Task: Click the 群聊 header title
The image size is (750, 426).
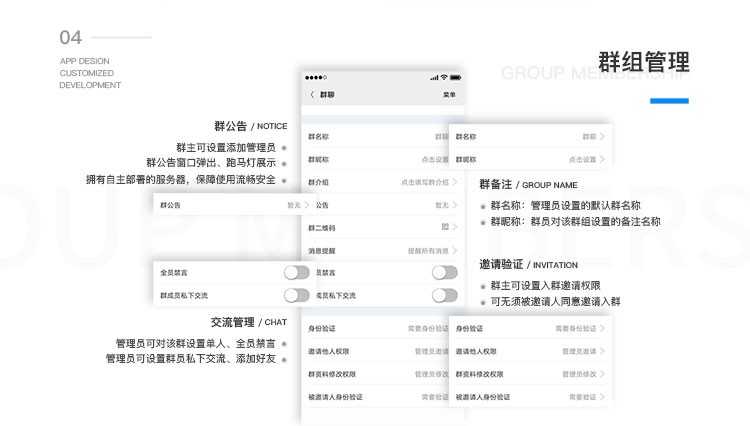Action: click(x=327, y=95)
